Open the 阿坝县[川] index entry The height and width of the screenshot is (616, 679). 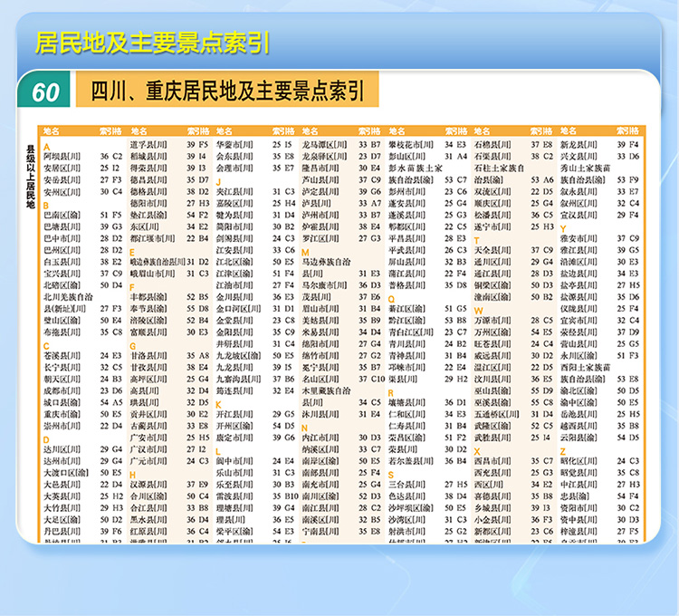[x=63, y=158]
